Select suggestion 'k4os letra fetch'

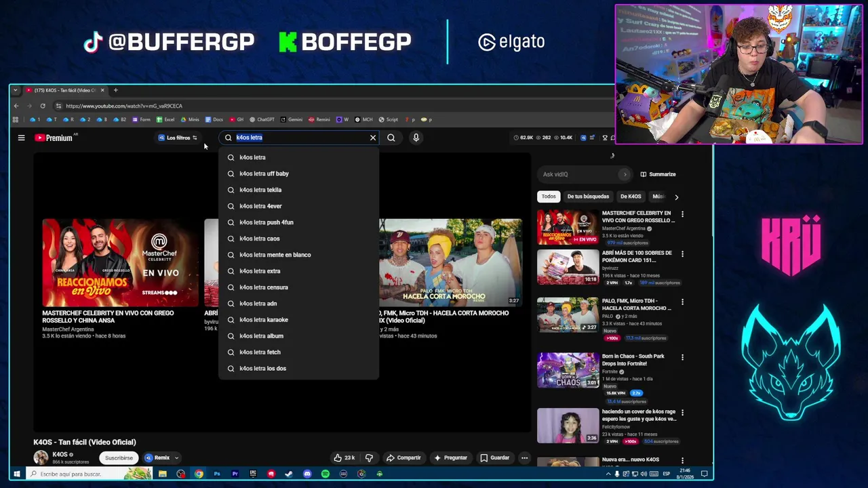(x=298, y=352)
